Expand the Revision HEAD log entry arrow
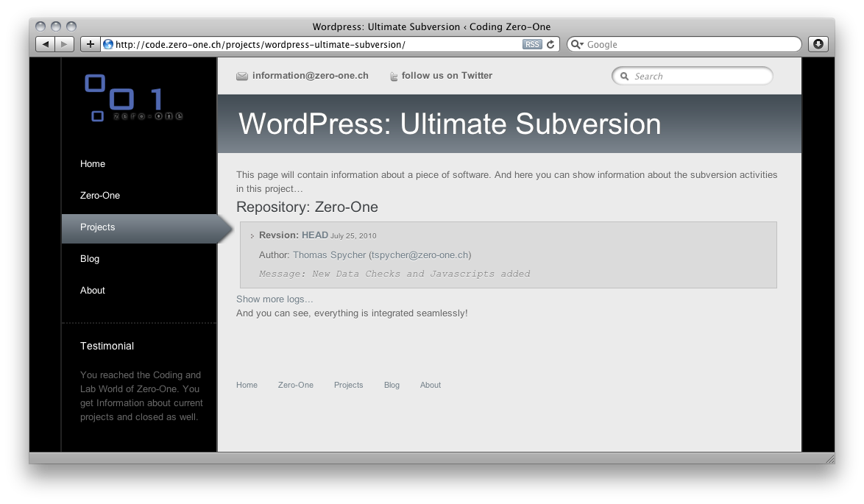The image size is (864, 504). coord(252,235)
